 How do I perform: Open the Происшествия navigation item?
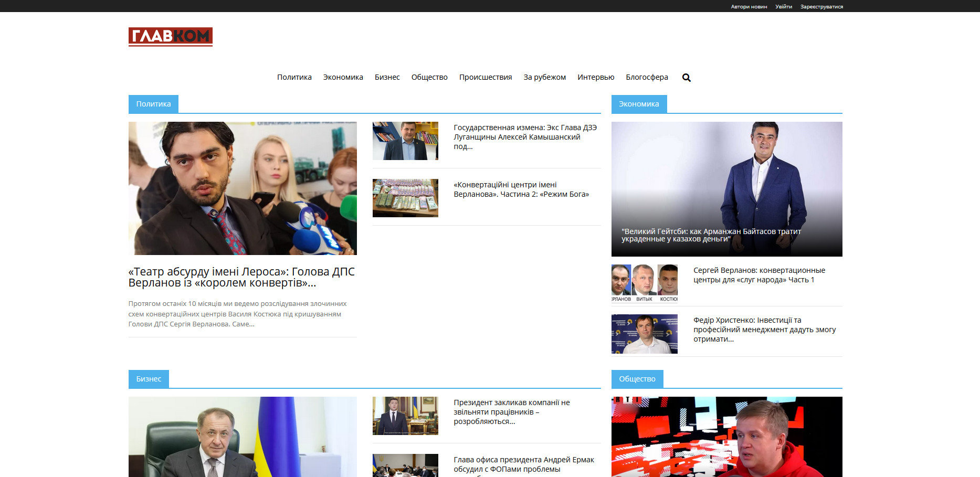point(485,77)
